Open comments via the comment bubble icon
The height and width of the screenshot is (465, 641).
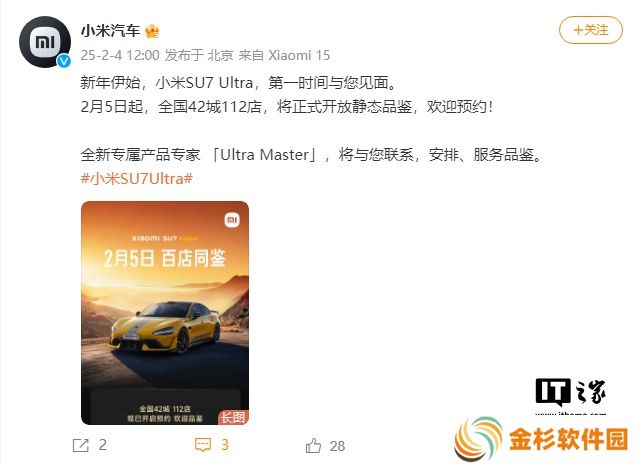(x=203, y=445)
